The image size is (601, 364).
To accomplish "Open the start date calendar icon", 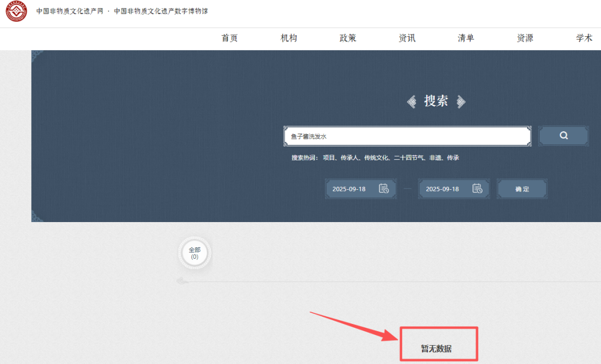I will (383, 189).
